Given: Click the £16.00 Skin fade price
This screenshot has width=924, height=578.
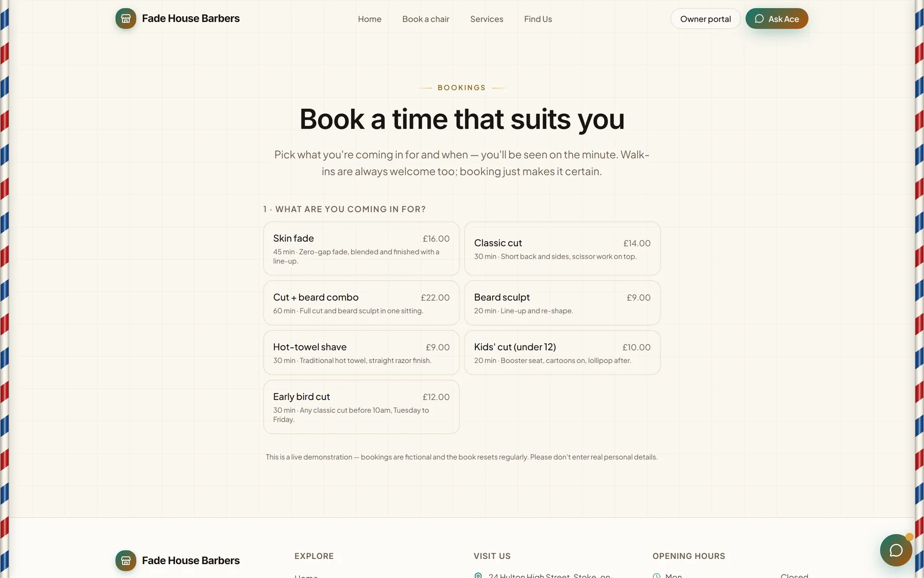Looking at the screenshot, I should [436, 239].
